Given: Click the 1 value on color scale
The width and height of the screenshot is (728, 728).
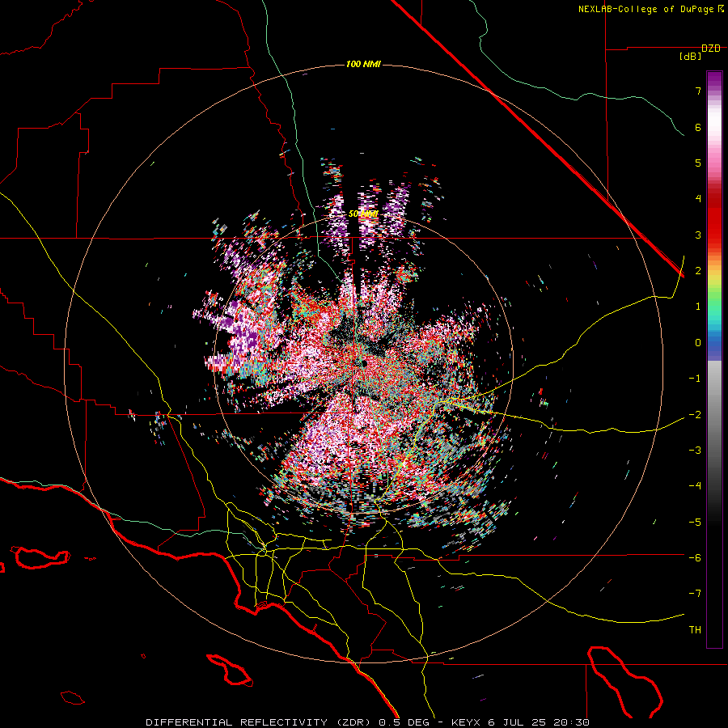Looking at the screenshot, I should pyautogui.click(x=698, y=307).
